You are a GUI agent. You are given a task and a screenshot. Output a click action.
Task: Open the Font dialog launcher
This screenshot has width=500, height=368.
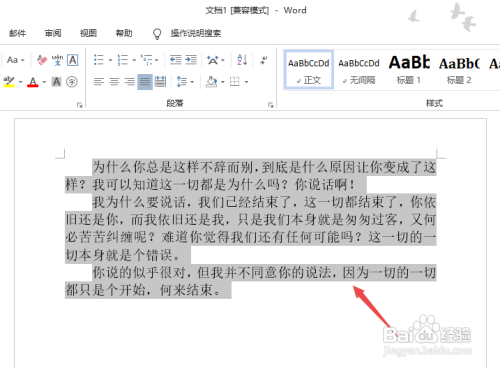click(x=79, y=105)
